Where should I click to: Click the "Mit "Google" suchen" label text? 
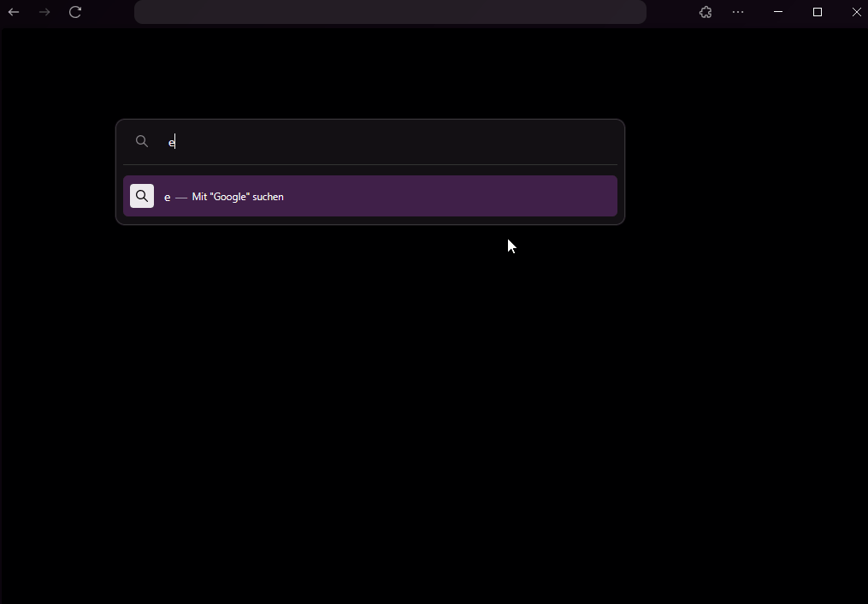tap(238, 197)
